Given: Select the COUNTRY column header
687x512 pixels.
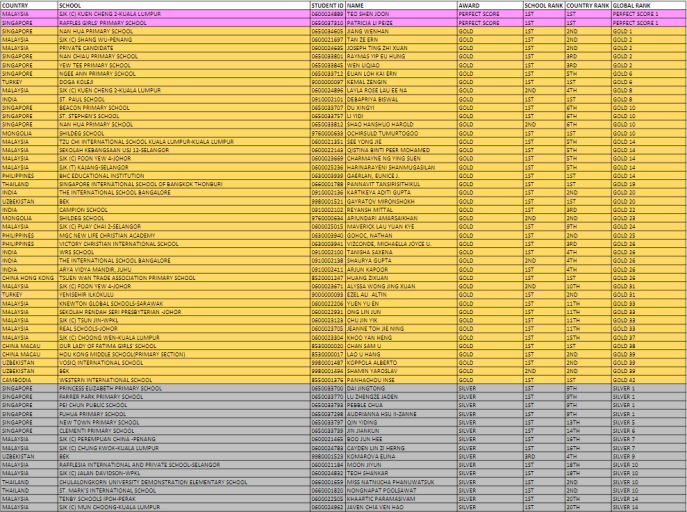Looking at the screenshot, I should (29, 6).
